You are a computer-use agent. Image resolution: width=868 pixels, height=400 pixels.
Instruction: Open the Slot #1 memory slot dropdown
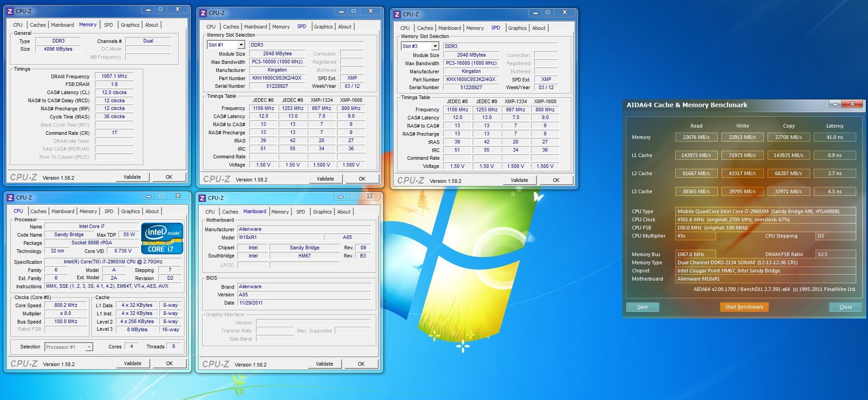(241, 45)
